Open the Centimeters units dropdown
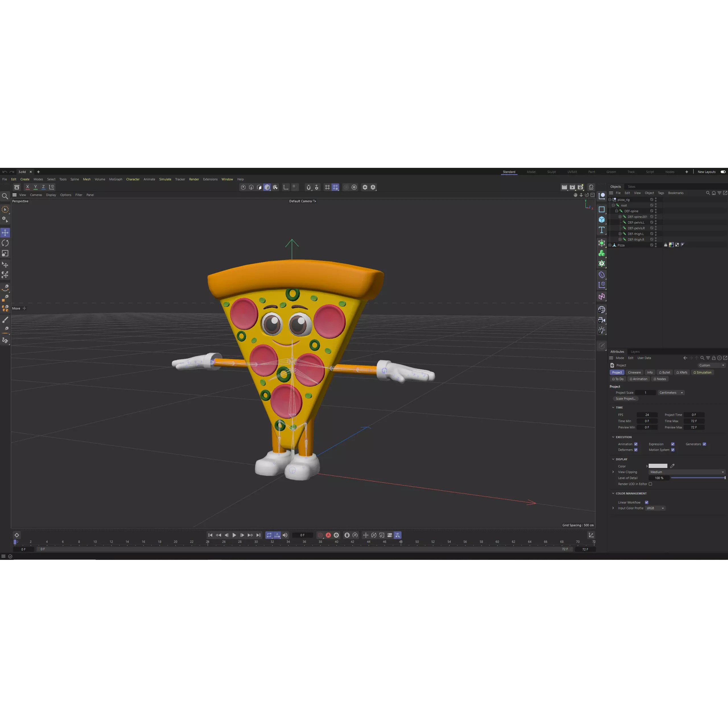The height and width of the screenshot is (728, 728). [671, 393]
